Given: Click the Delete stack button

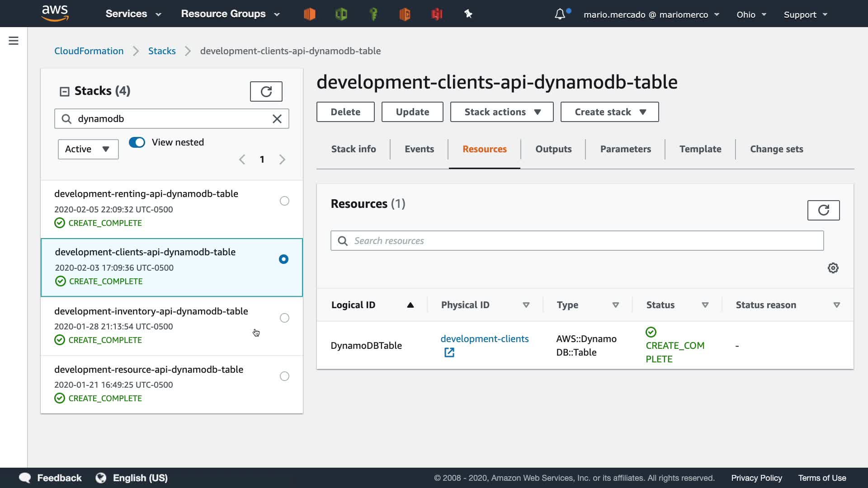Looking at the screenshot, I should coord(345,112).
